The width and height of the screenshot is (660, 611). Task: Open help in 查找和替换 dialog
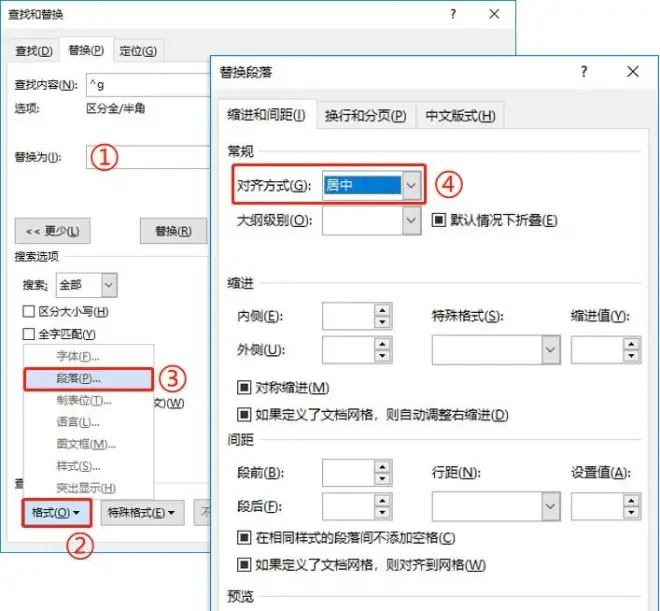point(453,14)
